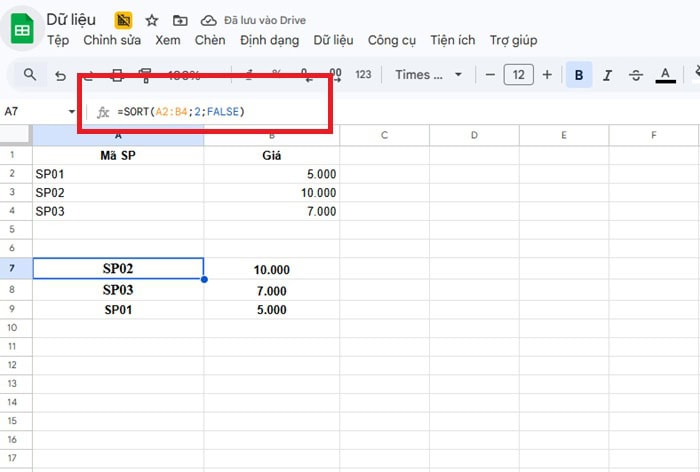Open the name box dropdown arrow

(72, 112)
